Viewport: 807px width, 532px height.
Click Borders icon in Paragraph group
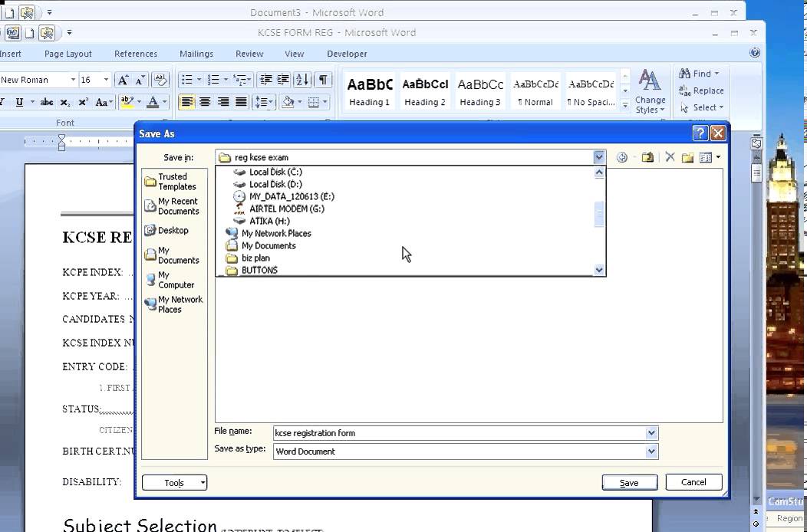[314, 102]
